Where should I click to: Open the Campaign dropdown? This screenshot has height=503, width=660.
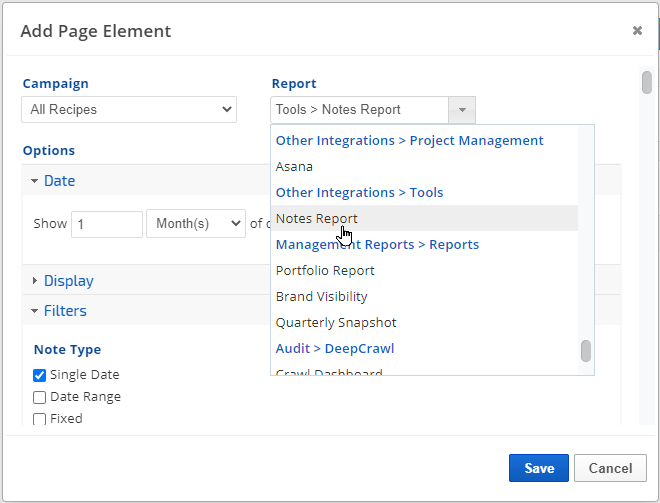click(129, 109)
